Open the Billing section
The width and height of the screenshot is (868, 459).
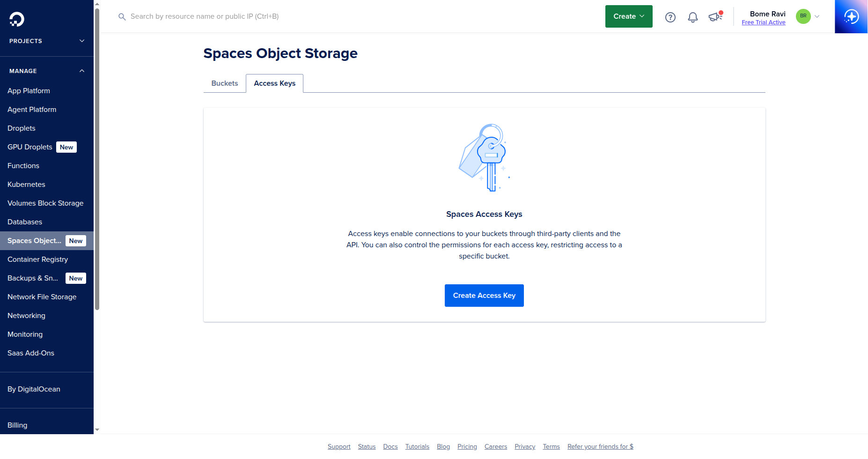(17, 425)
